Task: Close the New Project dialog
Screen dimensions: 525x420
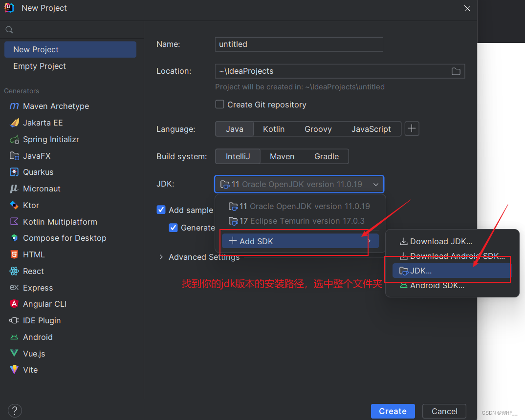Action: coord(467,8)
